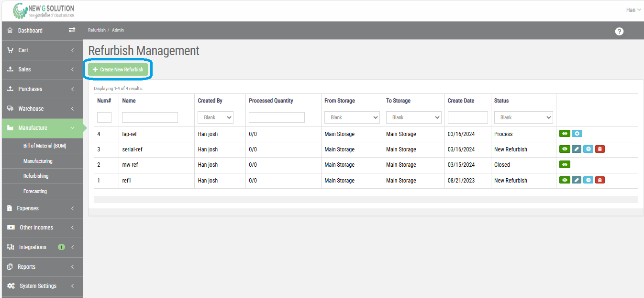
Task: Collapse the Manufacture menu chevron
Action: click(72, 128)
